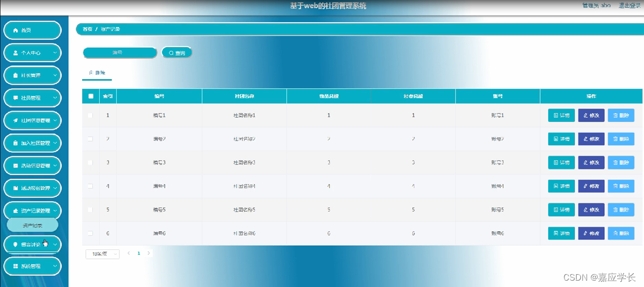Click 修改 for row 编号2
Image resolution: width=644 pixels, height=287 pixels.
point(591,139)
